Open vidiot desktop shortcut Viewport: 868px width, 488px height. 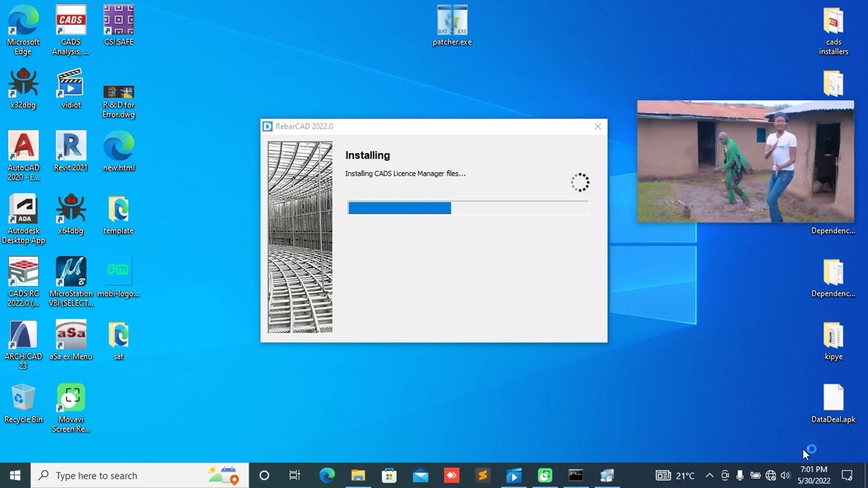tap(71, 89)
